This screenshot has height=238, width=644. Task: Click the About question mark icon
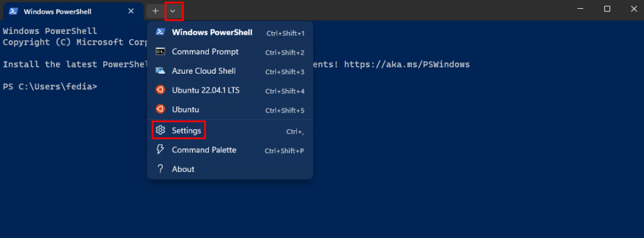pyautogui.click(x=160, y=169)
